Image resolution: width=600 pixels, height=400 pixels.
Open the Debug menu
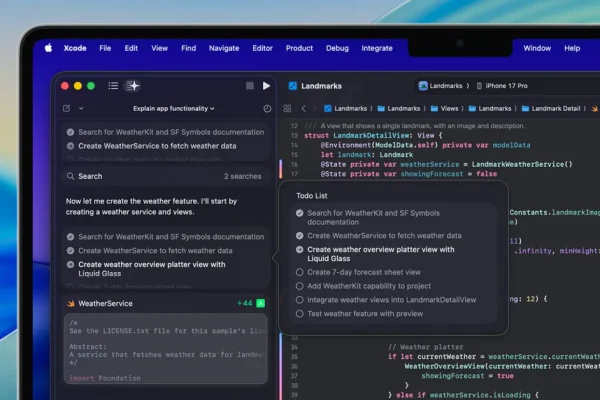click(338, 48)
